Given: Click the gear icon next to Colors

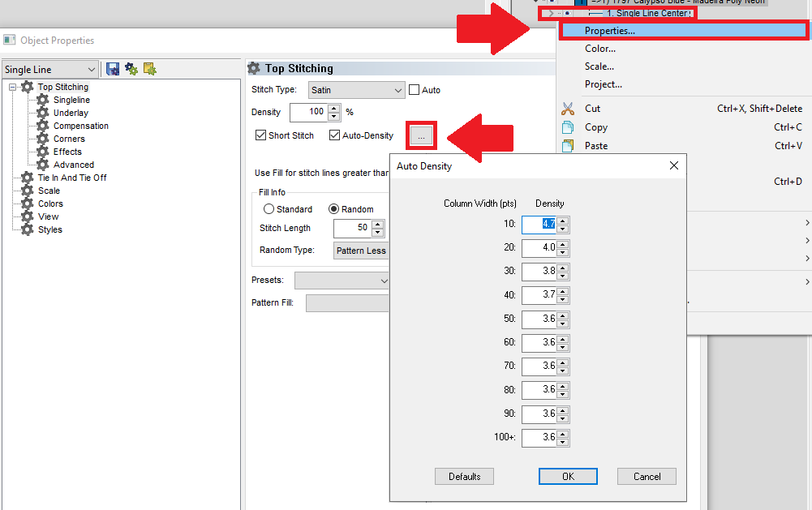Looking at the screenshot, I should 28,204.
